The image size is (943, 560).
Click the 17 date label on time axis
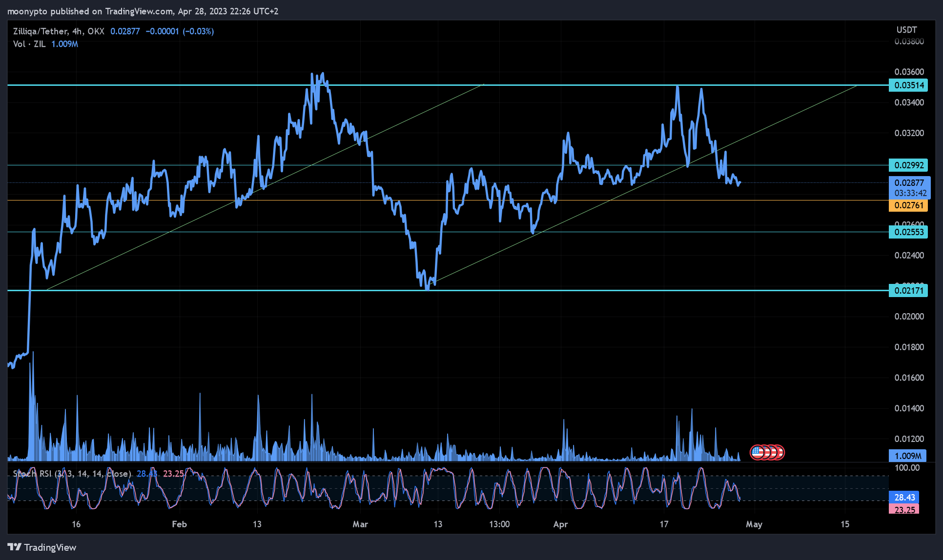[x=664, y=524]
